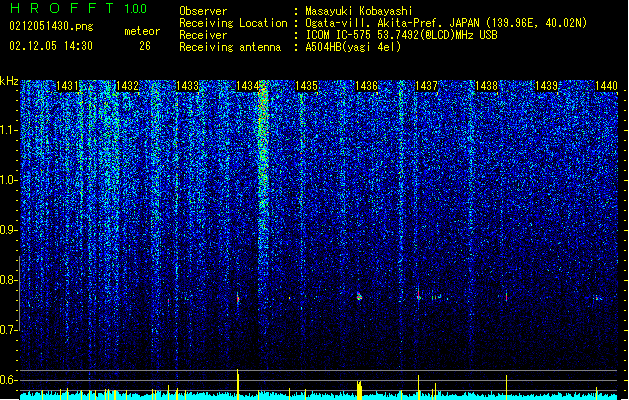Click time marker 1438

(x=486, y=85)
